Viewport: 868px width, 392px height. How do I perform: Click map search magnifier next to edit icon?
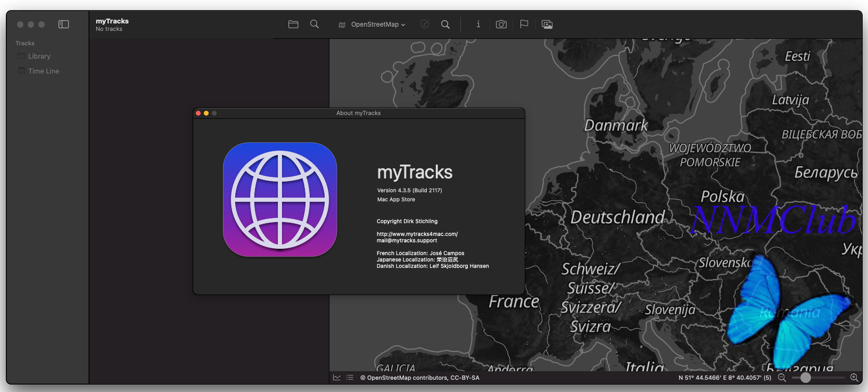click(445, 24)
